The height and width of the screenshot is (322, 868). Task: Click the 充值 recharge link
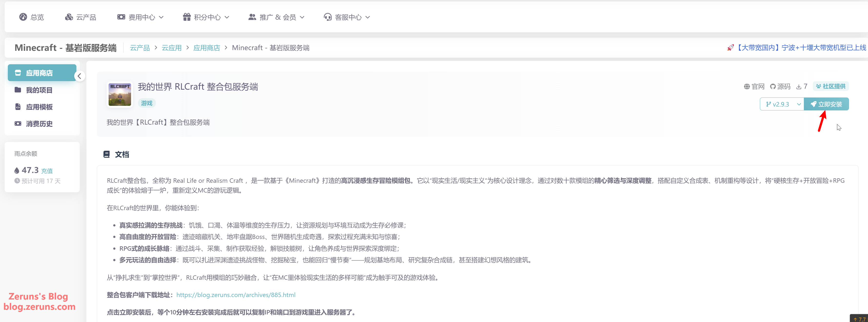click(47, 171)
